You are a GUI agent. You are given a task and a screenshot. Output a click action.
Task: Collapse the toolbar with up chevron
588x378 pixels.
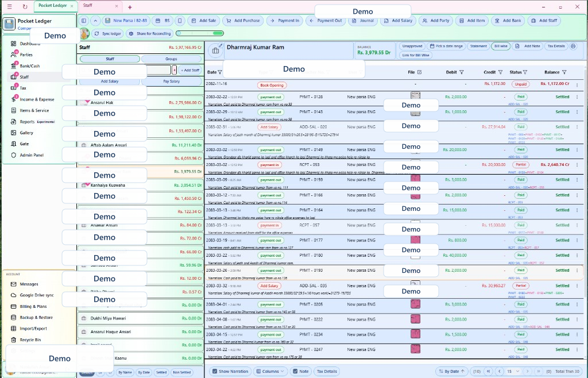[x=95, y=21]
